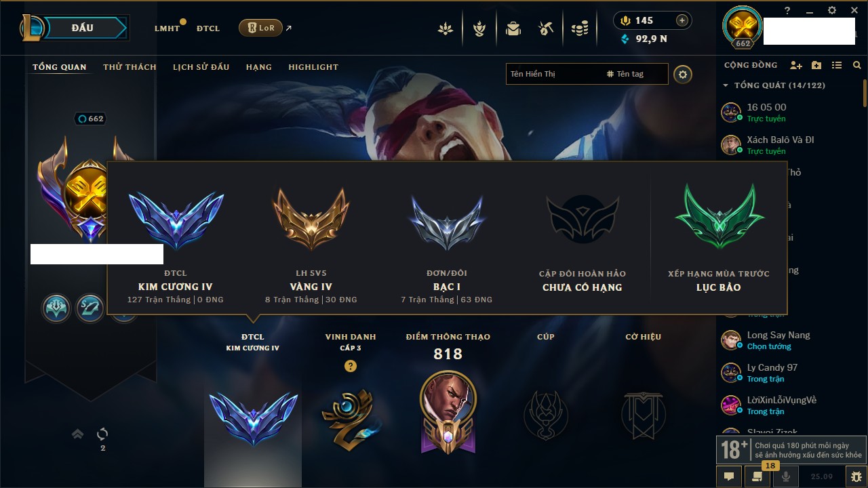Open the Collection backpack icon
This screenshot has height=488, width=868.
[513, 28]
